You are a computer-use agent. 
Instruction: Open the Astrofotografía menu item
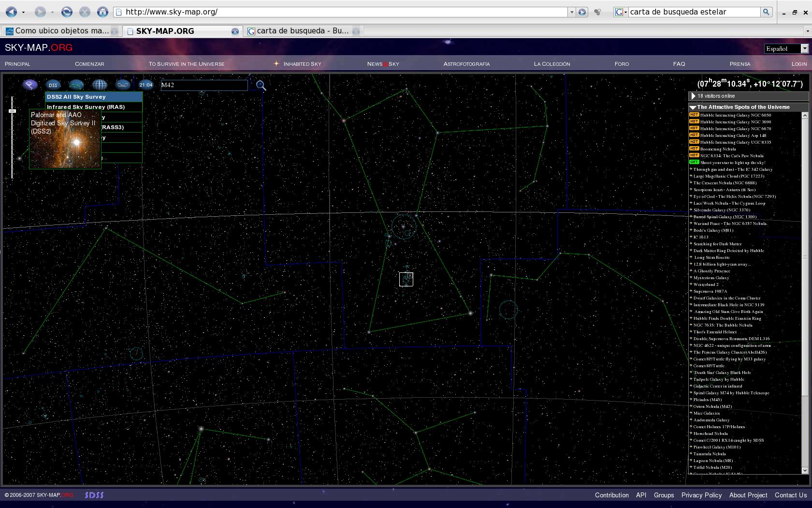click(466, 64)
